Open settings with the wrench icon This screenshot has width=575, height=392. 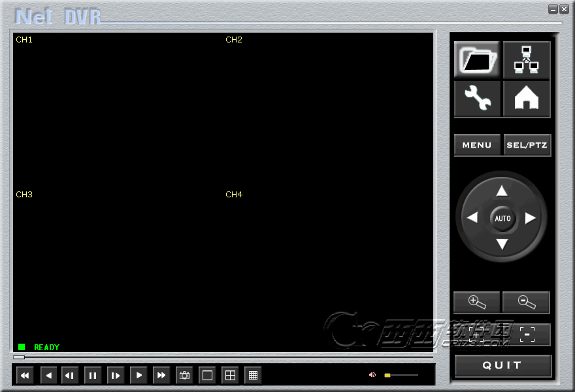click(477, 98)
